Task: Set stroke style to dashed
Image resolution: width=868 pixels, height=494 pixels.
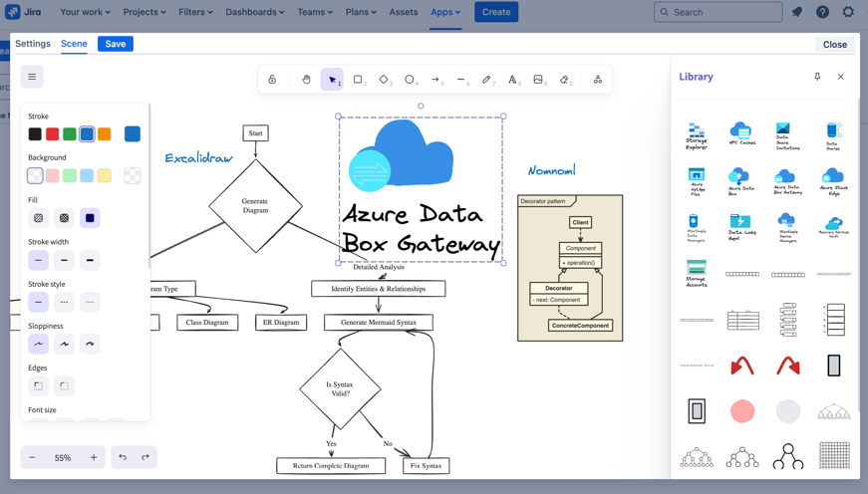Action: (64, 302)
